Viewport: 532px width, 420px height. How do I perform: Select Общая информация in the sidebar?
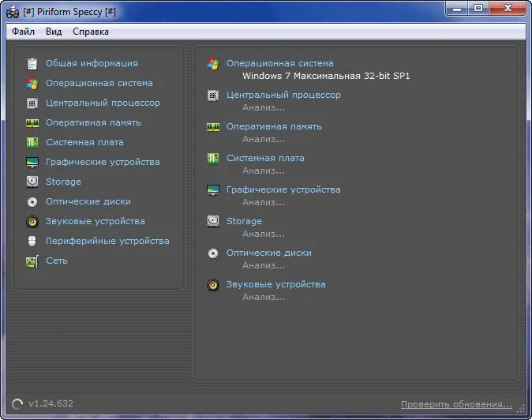tap(92, 63)
